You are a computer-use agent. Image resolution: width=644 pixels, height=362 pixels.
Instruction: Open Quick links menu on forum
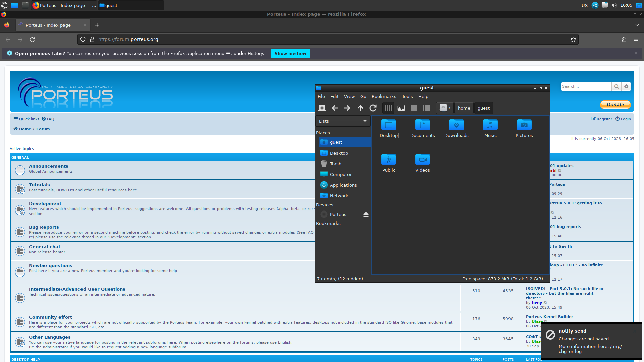tap(26, 119)
